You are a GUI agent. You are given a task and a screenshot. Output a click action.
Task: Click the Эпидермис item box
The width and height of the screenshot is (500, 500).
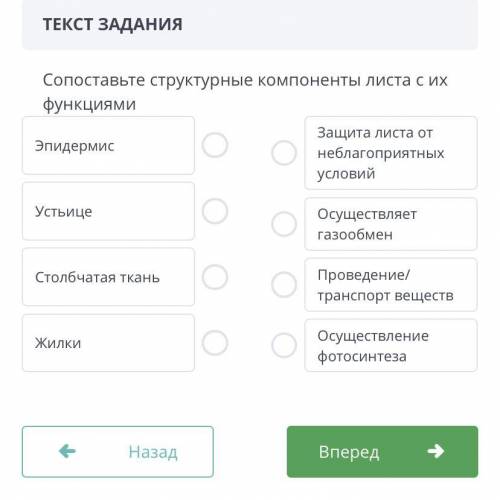[108, 145]
